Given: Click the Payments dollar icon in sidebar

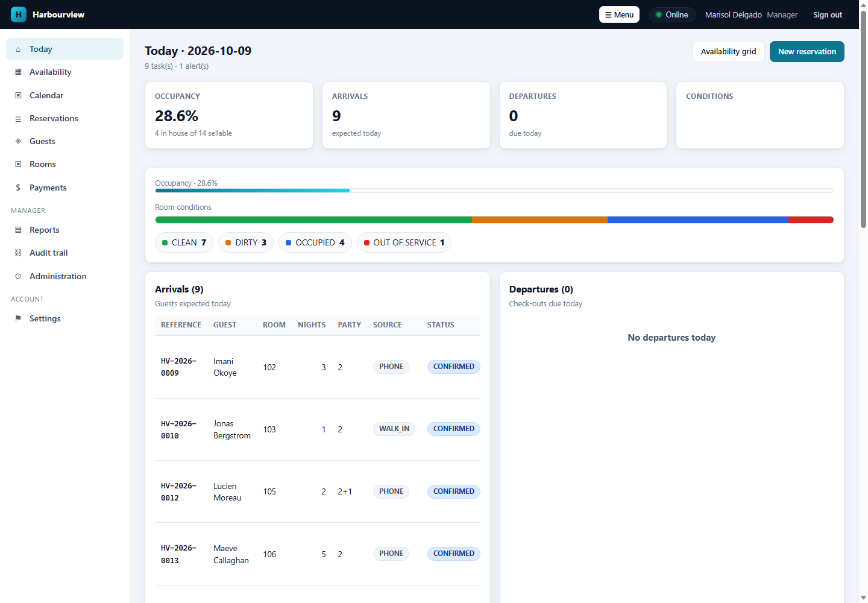Looking at the screenshot, I should click(18, 188).
